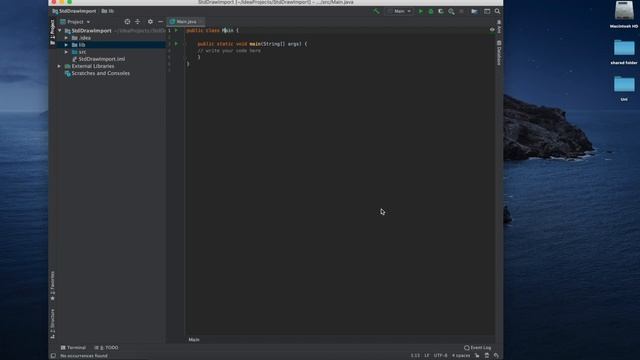This screenshot has width=640, height=360.
Task: Hide the Project panel with minus icon
Action: (160, 22)
